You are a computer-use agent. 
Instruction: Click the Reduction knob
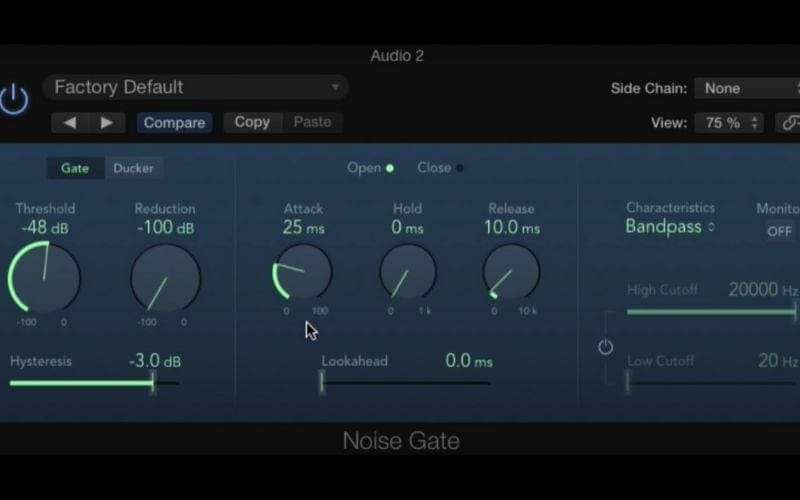(165, 279)
